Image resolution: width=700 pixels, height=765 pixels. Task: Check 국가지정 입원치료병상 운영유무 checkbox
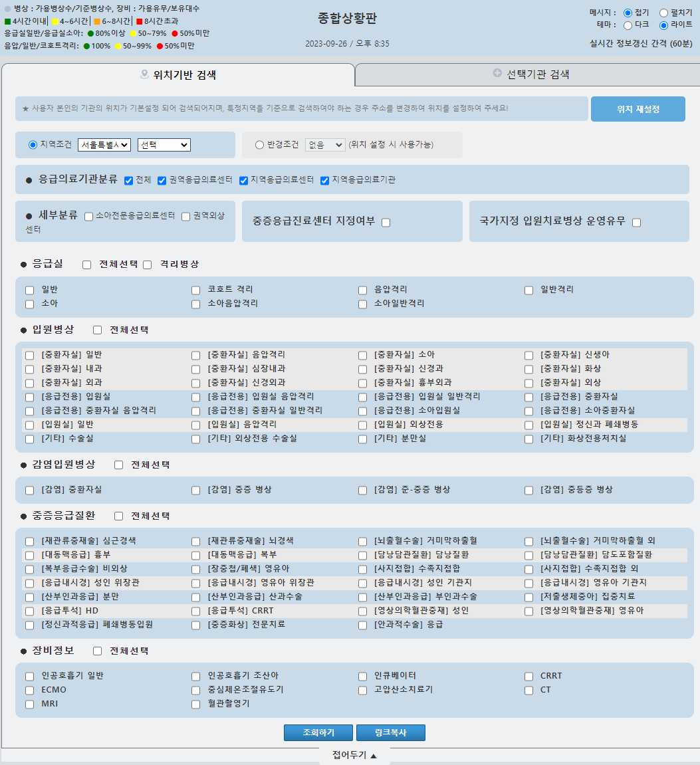637,223
